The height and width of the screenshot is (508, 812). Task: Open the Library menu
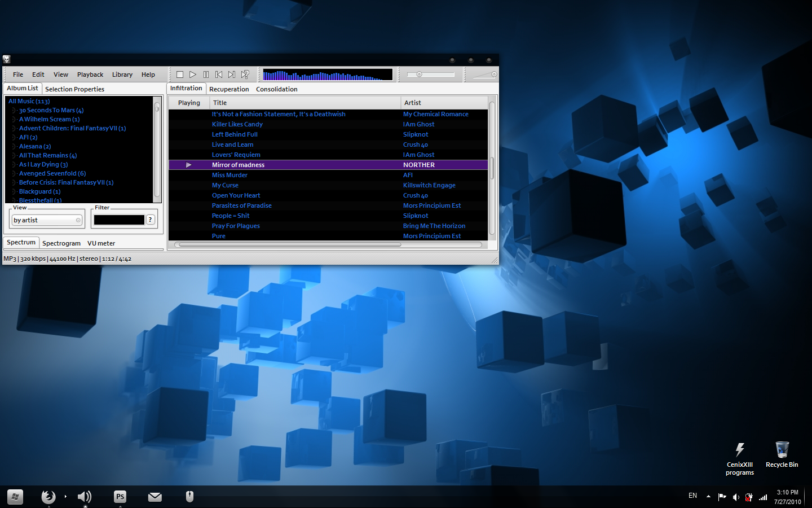click(x=122, y=75)
